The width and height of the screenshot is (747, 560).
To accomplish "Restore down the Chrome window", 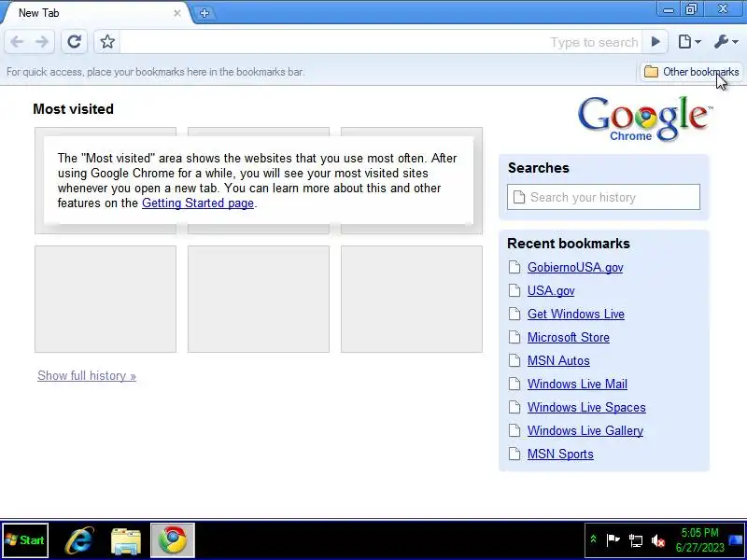I will point(691,9).
